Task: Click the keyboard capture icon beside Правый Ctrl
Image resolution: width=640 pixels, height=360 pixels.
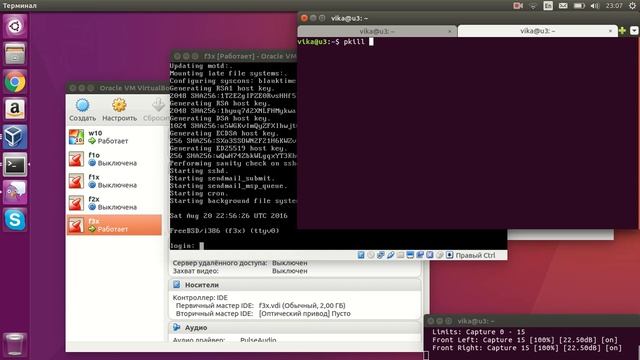Action: (449, 255)
